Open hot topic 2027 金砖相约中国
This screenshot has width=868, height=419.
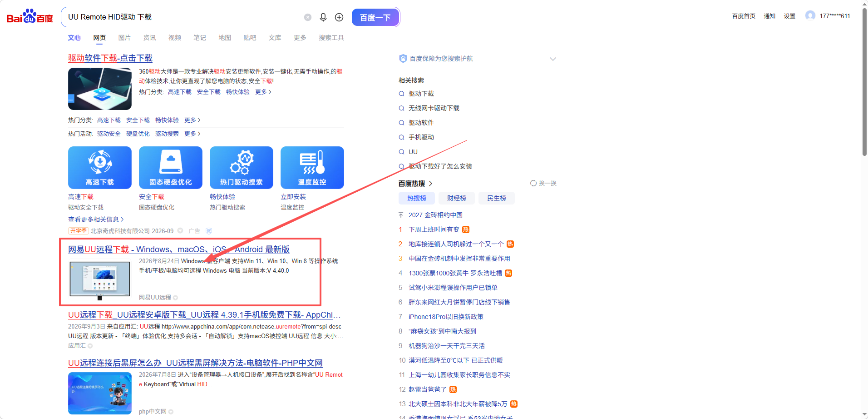[435, 215]
